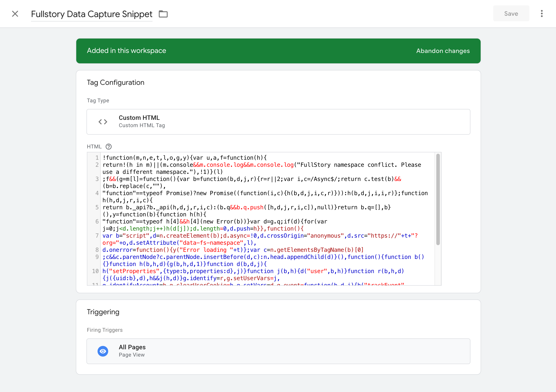Close the tag editor with X icon
Viewport: 556px width, 392px height.
[15, 14]
